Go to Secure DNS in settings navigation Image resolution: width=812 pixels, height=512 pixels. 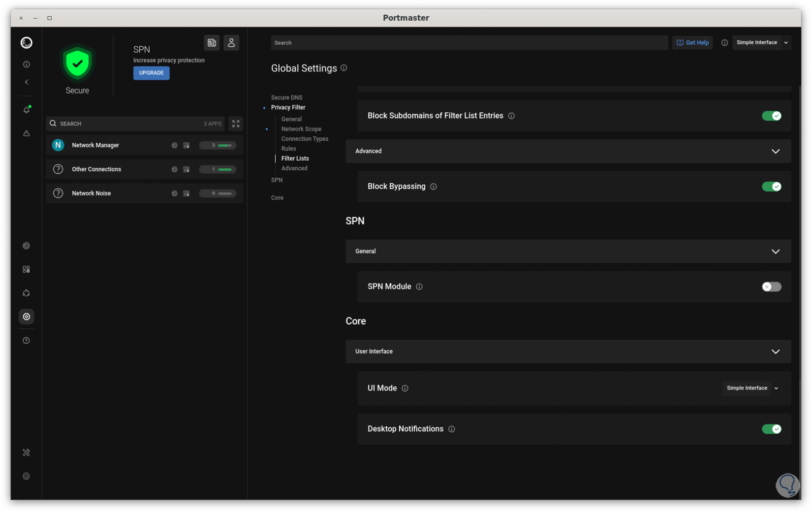coord(287,97)
